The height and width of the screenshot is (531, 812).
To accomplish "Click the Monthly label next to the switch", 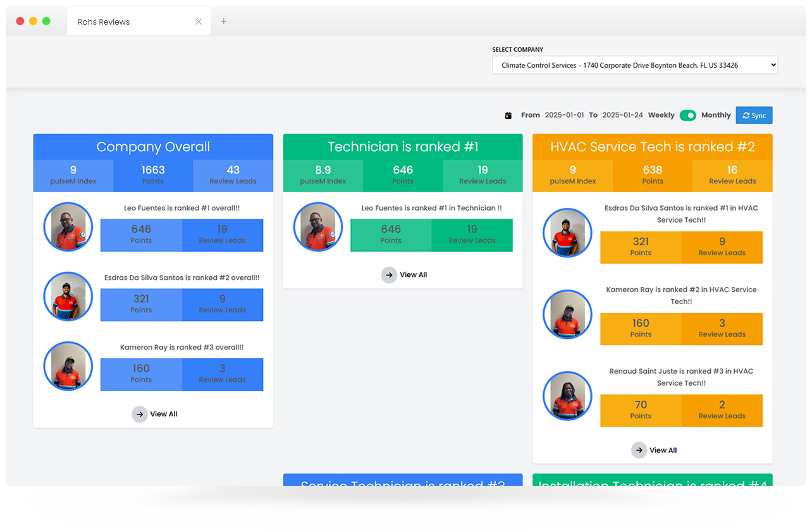I will pyautogui.click(x=716, y=115).
